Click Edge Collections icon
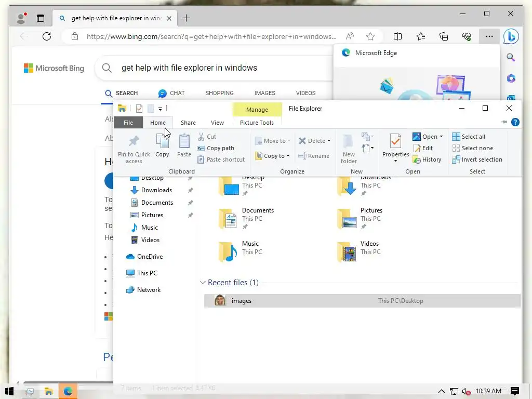Image resolution: width=532 pixels, height=399 pixels. tap(444, 36)
